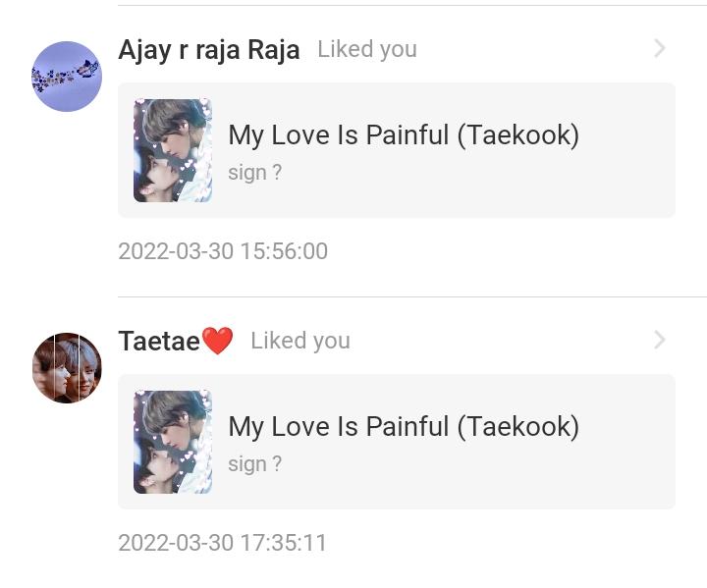Open "My Love Is Painful (Taekook)" title under Ajay
The height and width of the screenshot is (588, 707).
coord(404,134)
